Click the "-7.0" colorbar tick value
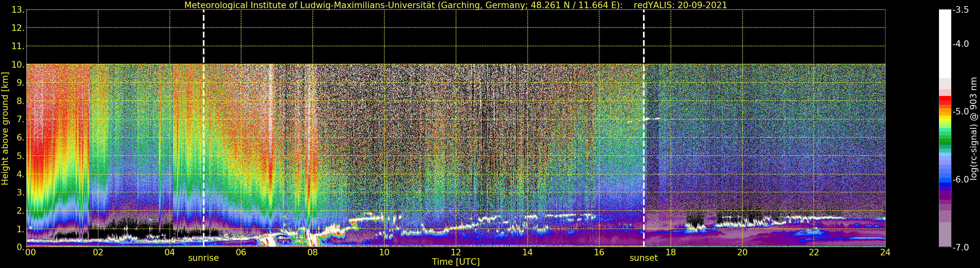 point(960,248)
